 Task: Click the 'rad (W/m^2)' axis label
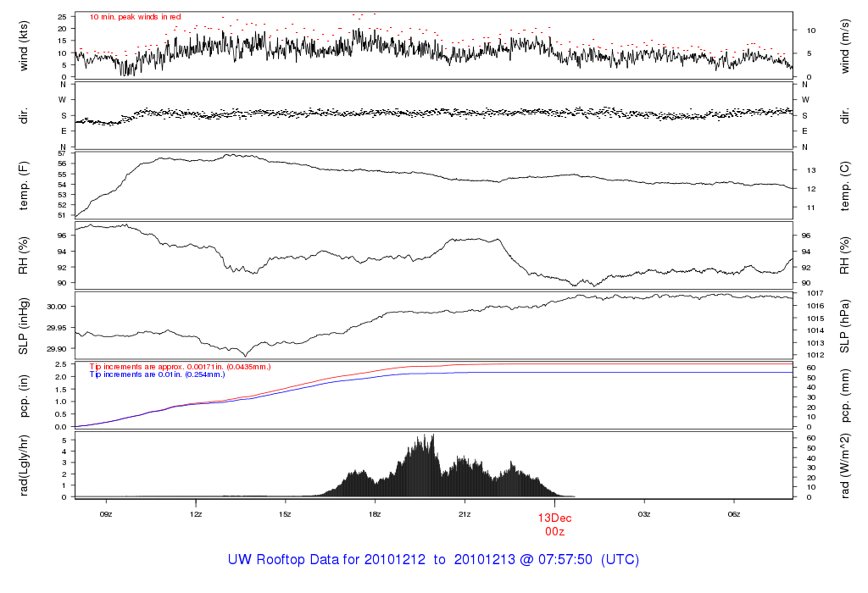(x=845, y=465)
